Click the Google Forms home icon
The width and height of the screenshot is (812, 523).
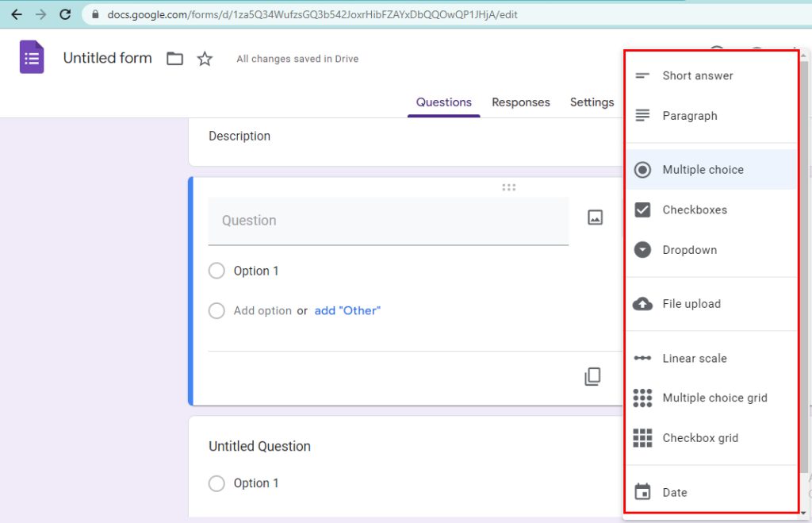point(32,58)
